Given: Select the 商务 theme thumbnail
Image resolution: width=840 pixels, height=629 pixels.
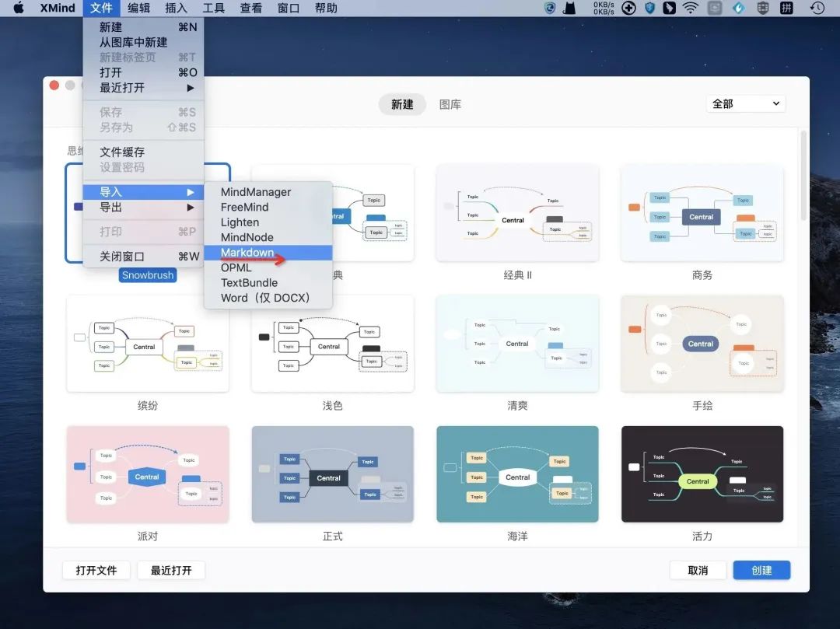Looking at the screenshot, I should click(702, 213).
